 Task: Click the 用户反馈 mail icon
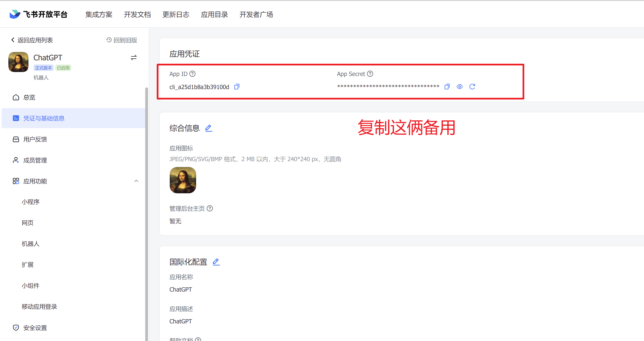pos(16,139)
